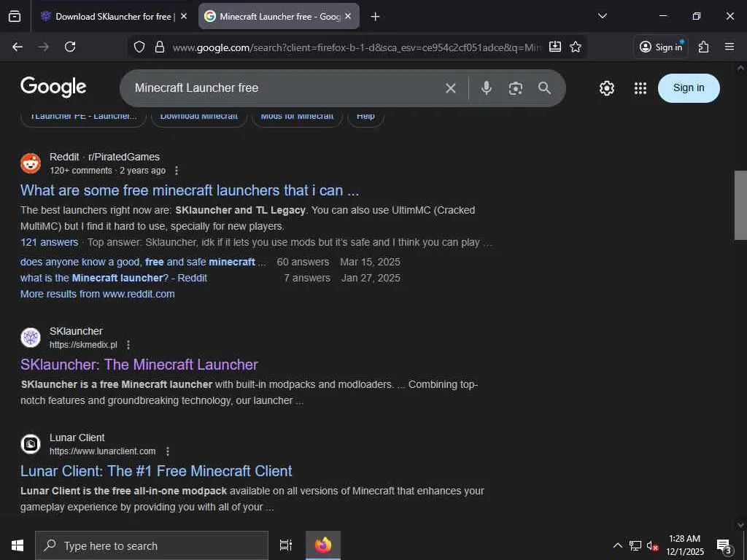Open the notification center icon
Viewport: 747px width, 560px height.
[x=724, y=545]
